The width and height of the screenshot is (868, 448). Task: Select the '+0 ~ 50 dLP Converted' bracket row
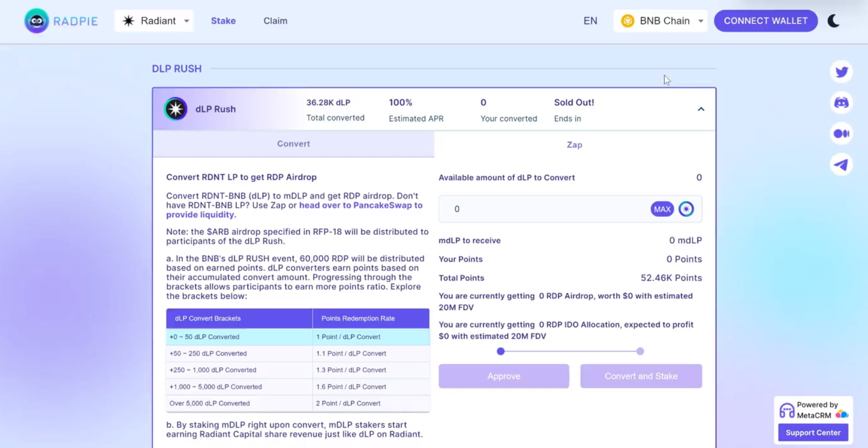298,337
